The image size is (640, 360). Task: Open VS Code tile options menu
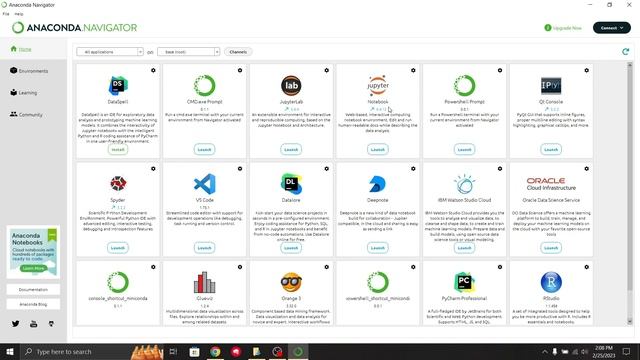tap(240, 169)
